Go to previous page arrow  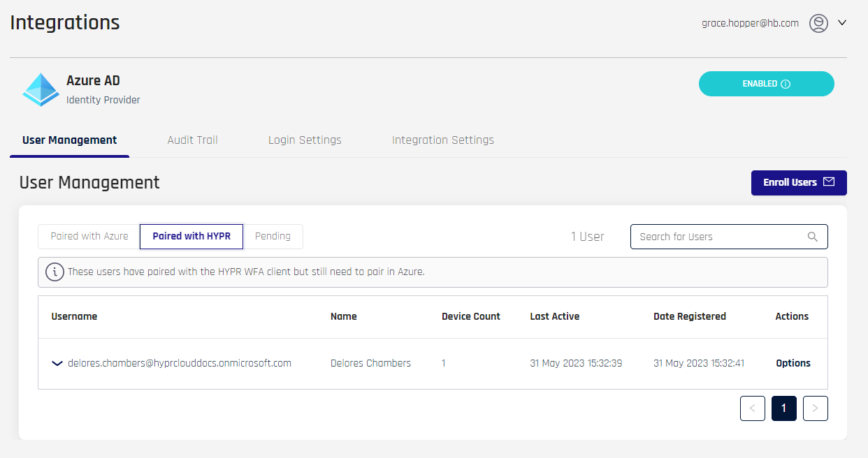(x=753, y=408)
